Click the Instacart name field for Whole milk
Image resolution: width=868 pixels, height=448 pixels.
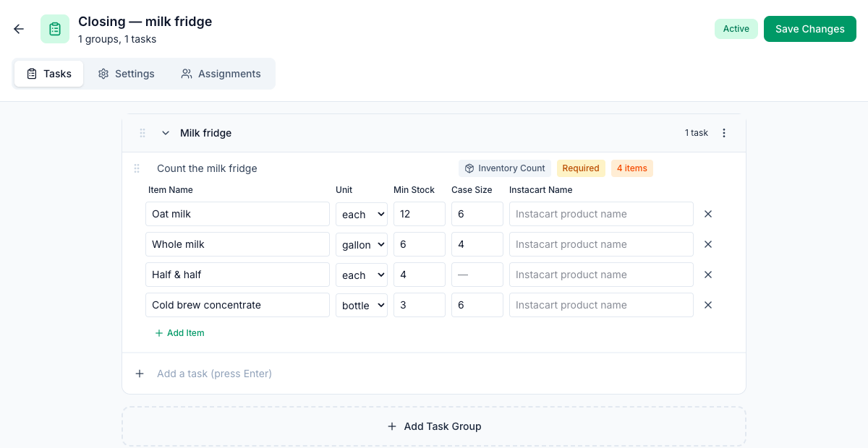(601, 244)
